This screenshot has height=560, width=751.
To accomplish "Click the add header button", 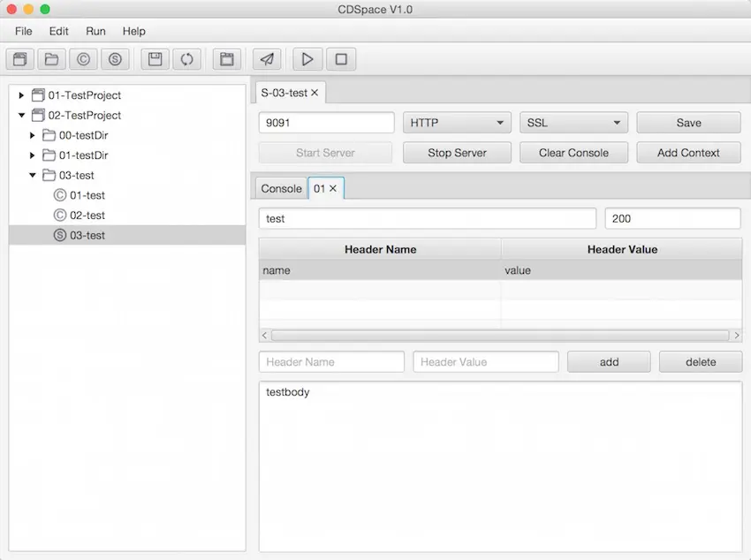I will pyautogui.click(x=609, y=362).
